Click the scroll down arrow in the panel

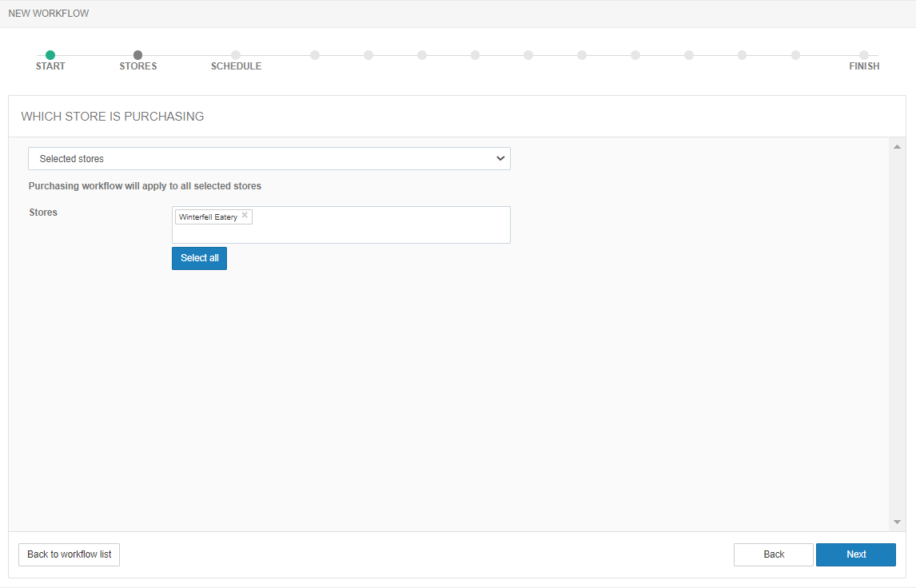tap(897, 522)
